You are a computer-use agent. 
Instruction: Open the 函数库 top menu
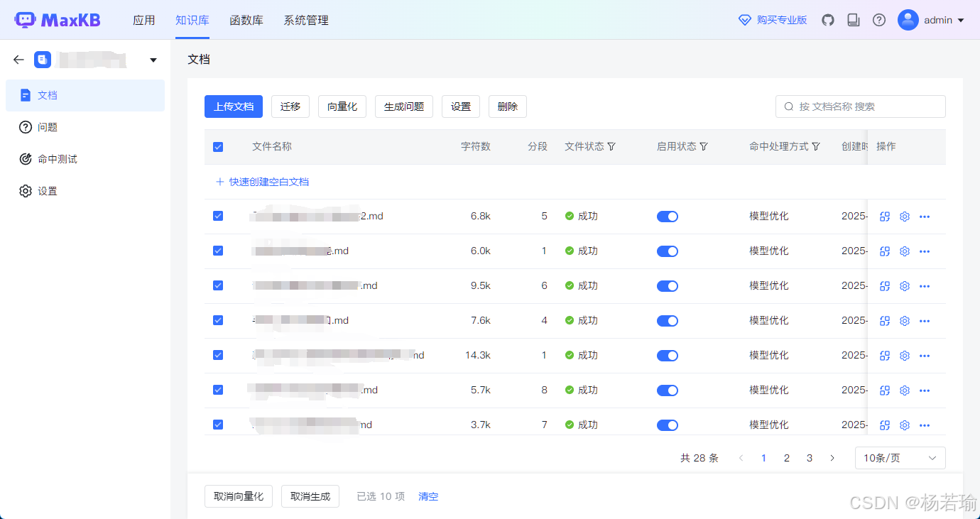click(246, 20)
